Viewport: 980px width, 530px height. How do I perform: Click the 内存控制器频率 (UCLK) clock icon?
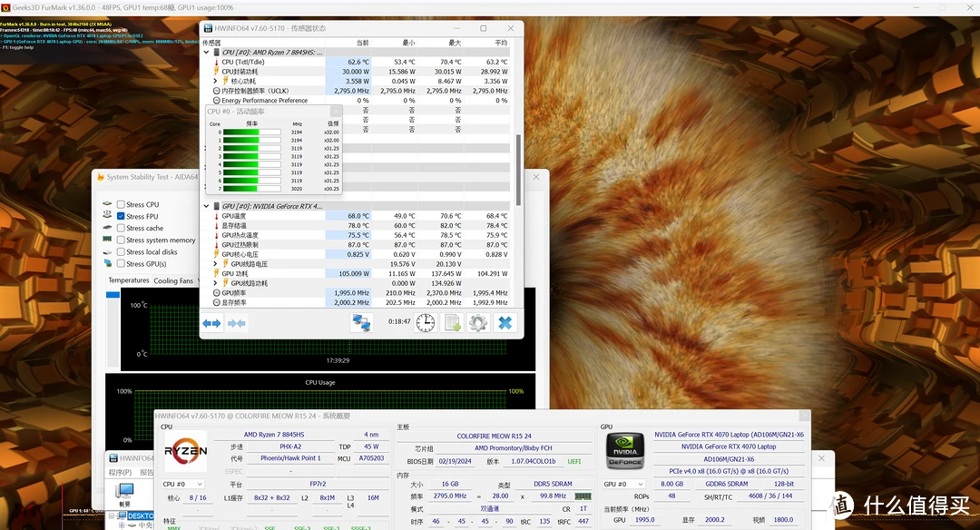click(216, 91)
